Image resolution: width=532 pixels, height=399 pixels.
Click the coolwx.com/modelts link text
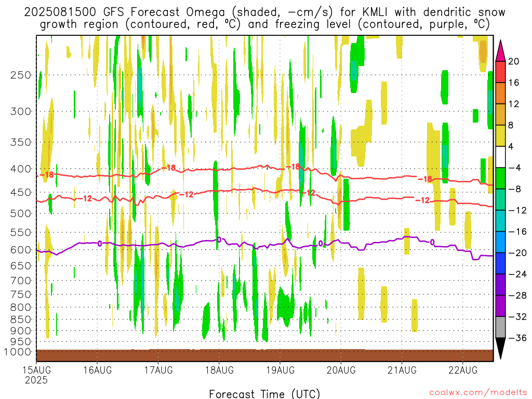click(478, 393)
